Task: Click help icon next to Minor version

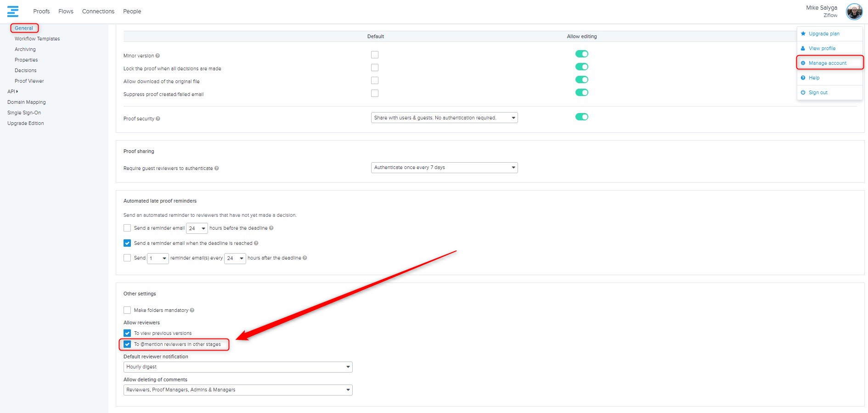Action: pyautogui.click(x=158, y=56)
